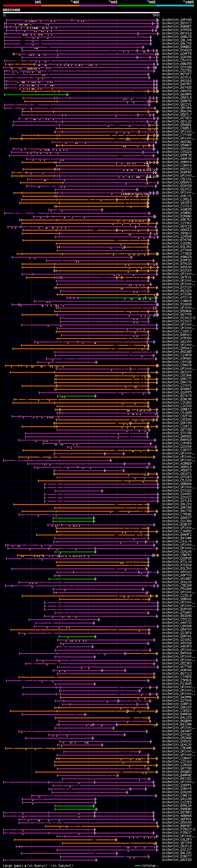Select the UniRef100_A7SYJ9 label
This screenshot has height=868, width=197.
tap(177, 298)
